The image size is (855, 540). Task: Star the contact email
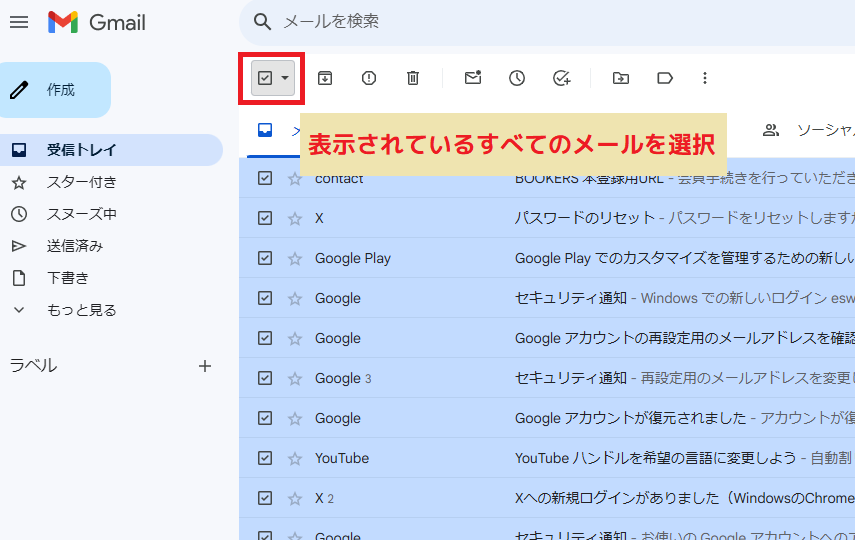[295, 178]
